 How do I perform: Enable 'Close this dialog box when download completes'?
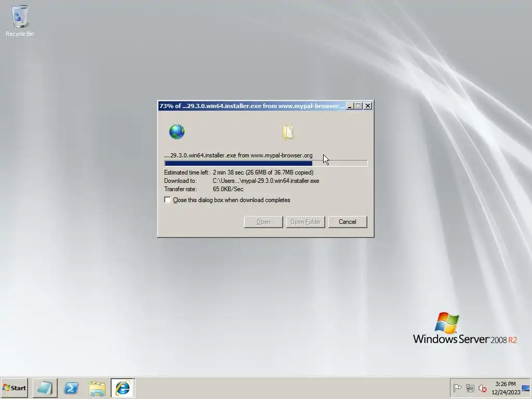click(167, 200)
